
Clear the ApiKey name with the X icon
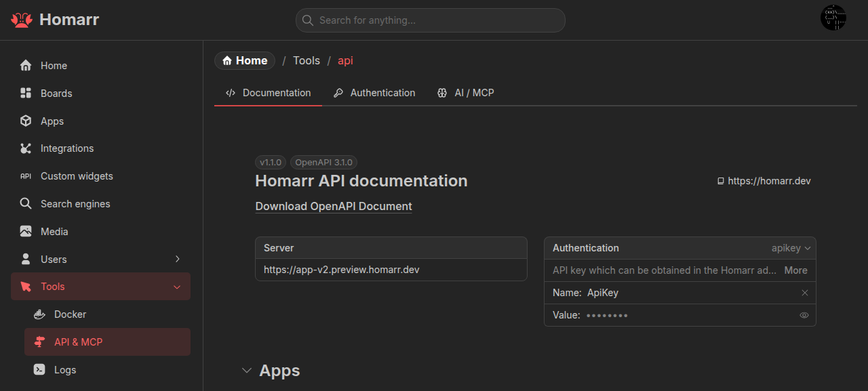tap(805, 293)
